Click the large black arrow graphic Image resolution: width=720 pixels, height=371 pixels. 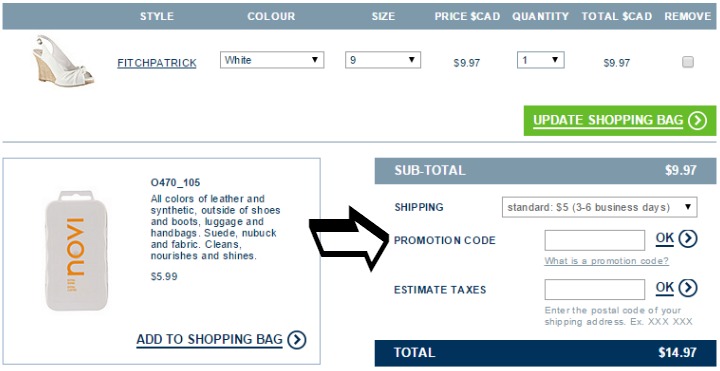[348, 239]
